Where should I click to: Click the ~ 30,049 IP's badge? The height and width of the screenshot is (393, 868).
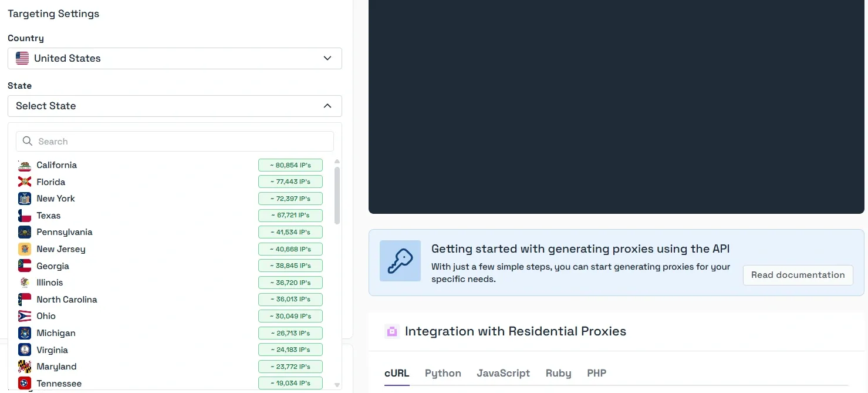pyautogui.click(x=291, y=316)
